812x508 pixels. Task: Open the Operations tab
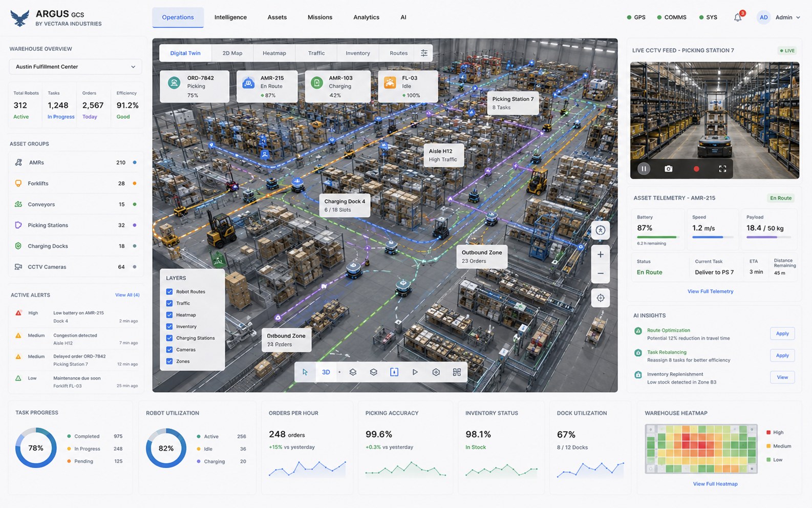pyautogui.click(x=178, y=17)
